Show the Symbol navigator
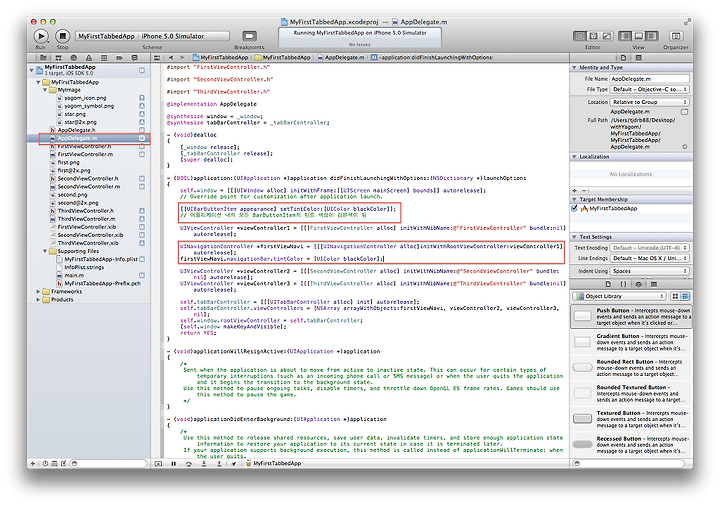 coord(58,58)
